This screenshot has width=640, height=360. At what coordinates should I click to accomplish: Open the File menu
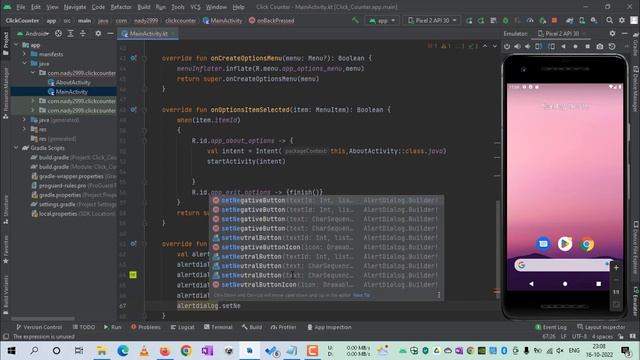click(x=21, y=7)
